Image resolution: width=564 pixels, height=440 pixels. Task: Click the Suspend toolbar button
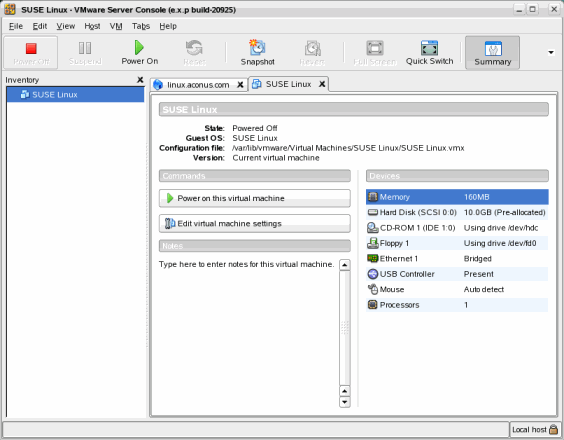(85, 53)
